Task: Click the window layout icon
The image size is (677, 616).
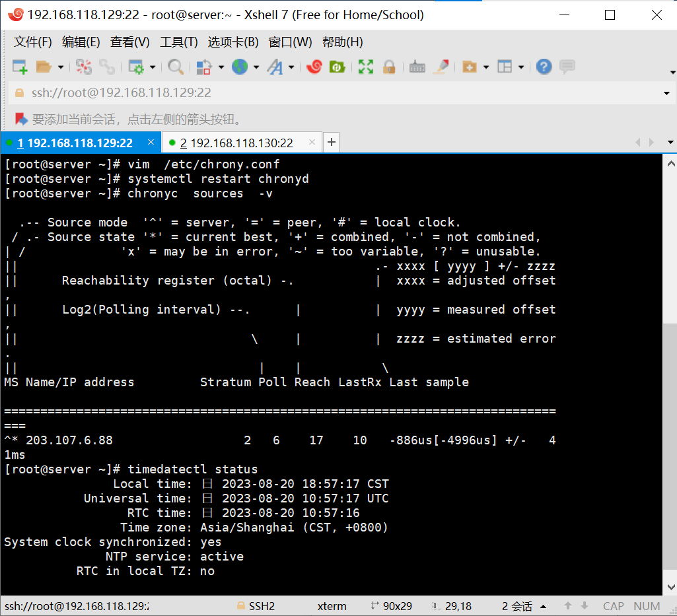Action: point(505,67)
